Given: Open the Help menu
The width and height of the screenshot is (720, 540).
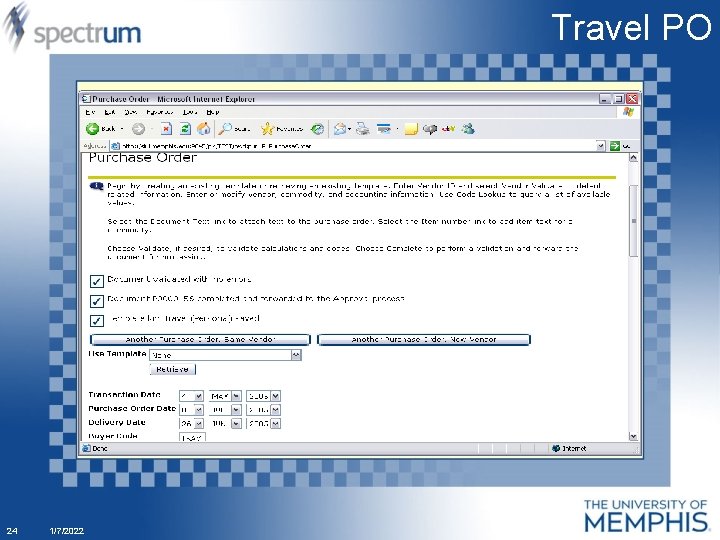Looking at the screenshot, I should 213,112.
